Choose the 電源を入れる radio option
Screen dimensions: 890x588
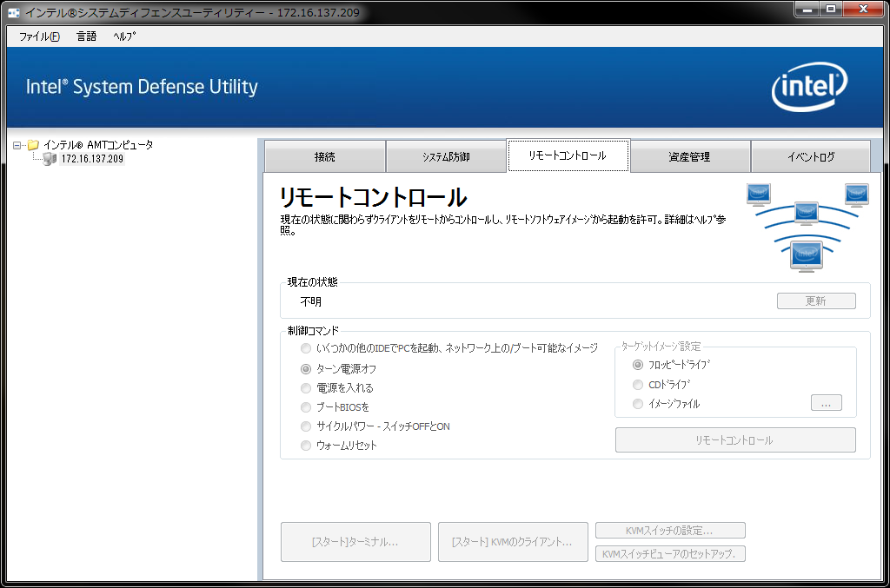(x=305, y=388)
